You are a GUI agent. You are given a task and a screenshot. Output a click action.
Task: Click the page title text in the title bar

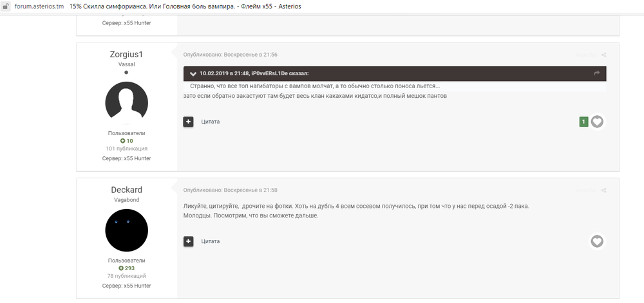(185, 6)
